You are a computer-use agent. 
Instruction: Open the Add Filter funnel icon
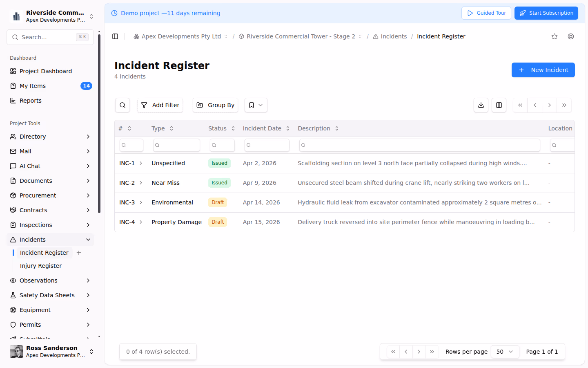(160, 105)
